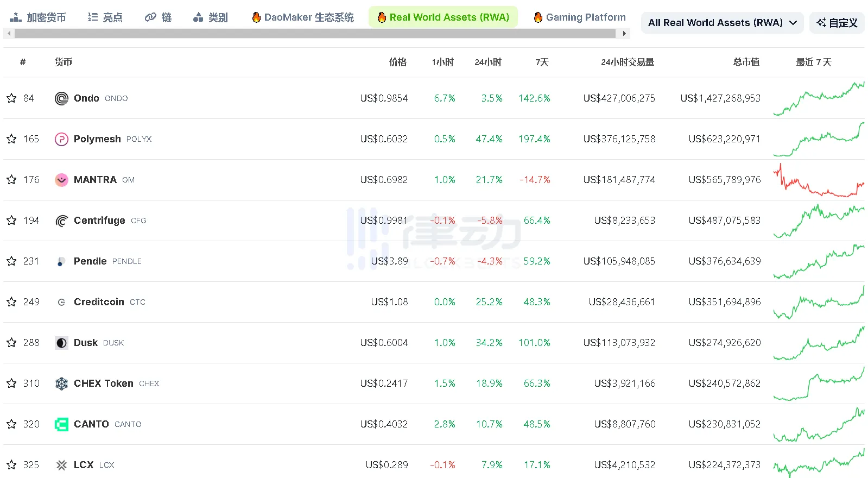Click the Polymesh coin logo icon
The height and width of the screenshot is (478, 868).
point(61,139)
